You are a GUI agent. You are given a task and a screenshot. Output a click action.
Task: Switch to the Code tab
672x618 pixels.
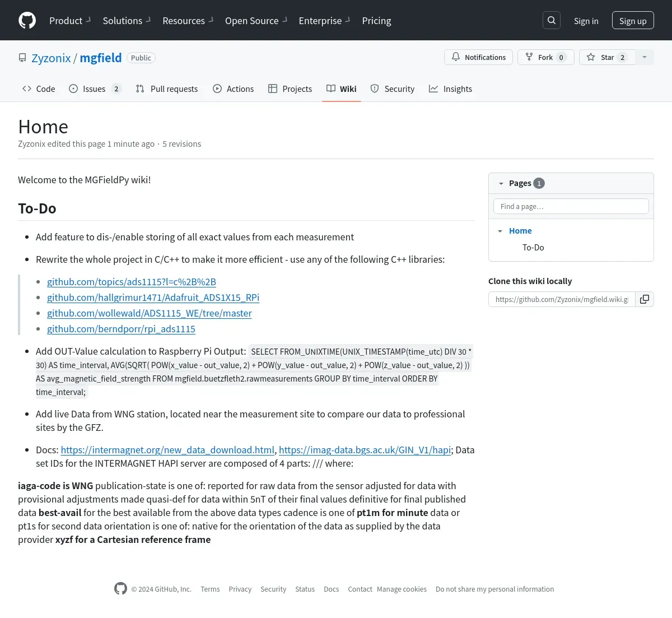[x=39, y=89]
